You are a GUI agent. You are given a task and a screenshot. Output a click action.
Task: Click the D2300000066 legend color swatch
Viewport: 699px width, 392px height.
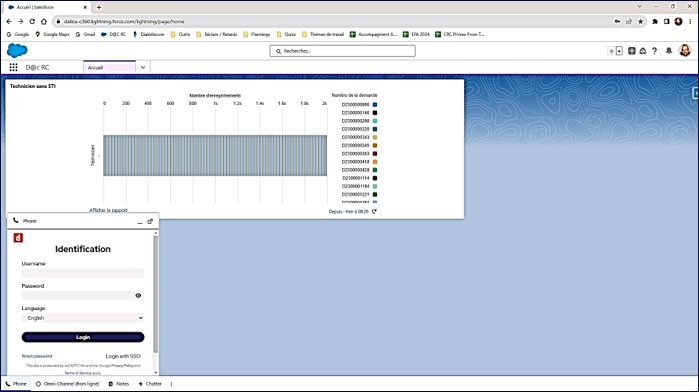(375, 105)
